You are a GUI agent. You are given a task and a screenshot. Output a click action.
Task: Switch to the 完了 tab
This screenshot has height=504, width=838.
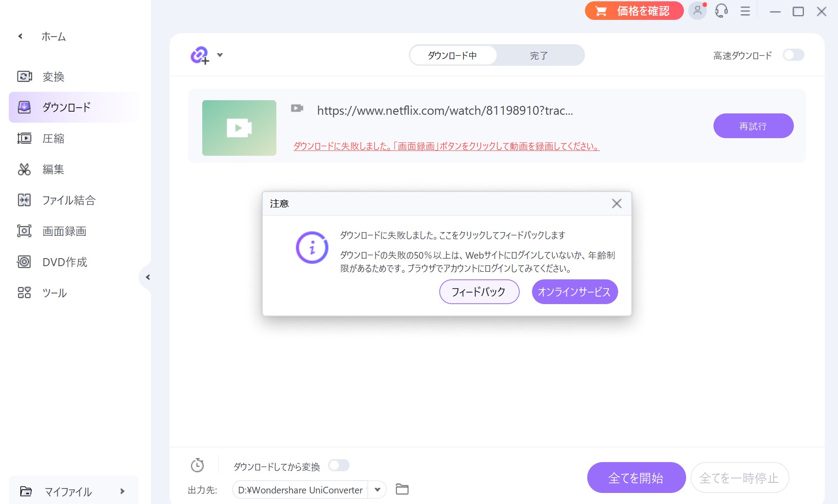(539, 56)
